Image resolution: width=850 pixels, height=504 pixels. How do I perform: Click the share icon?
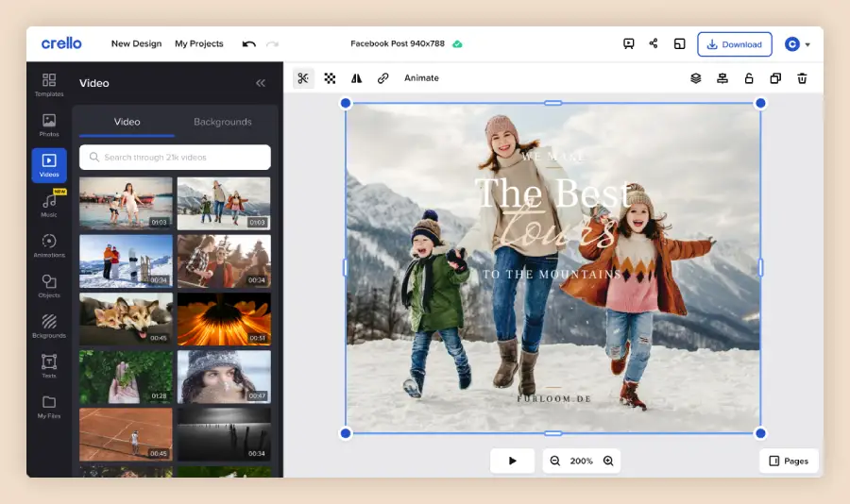654,43
